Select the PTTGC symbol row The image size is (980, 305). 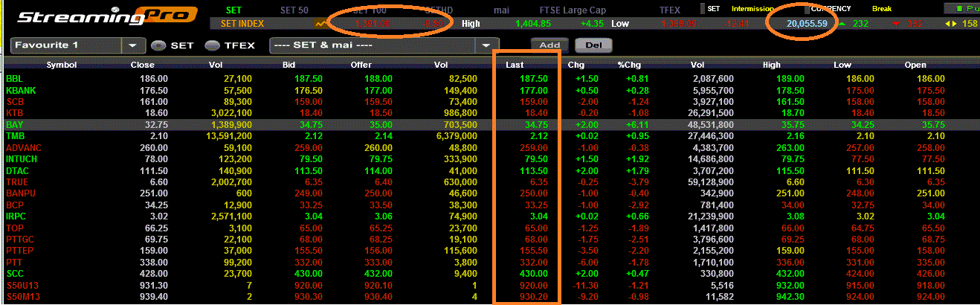490,240
